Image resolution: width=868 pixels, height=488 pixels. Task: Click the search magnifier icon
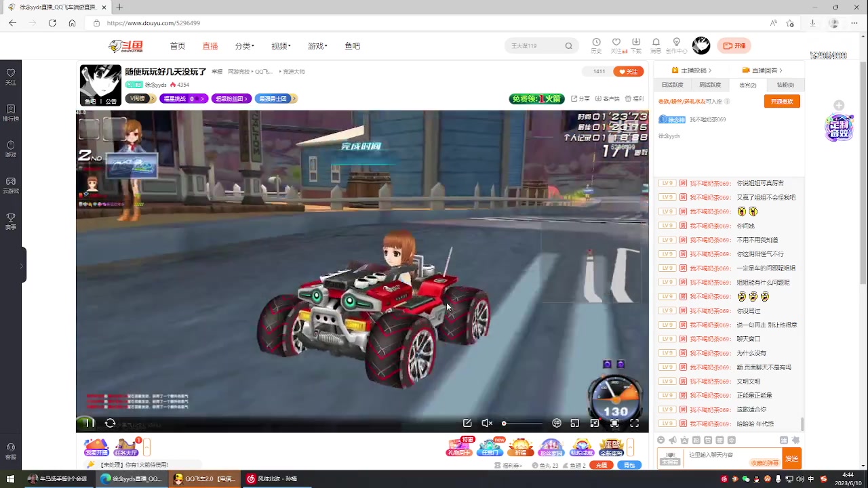point(568,46)
